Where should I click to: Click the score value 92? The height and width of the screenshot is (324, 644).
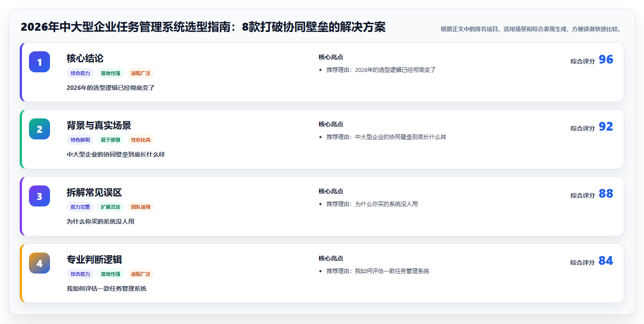tap(606, 127)
